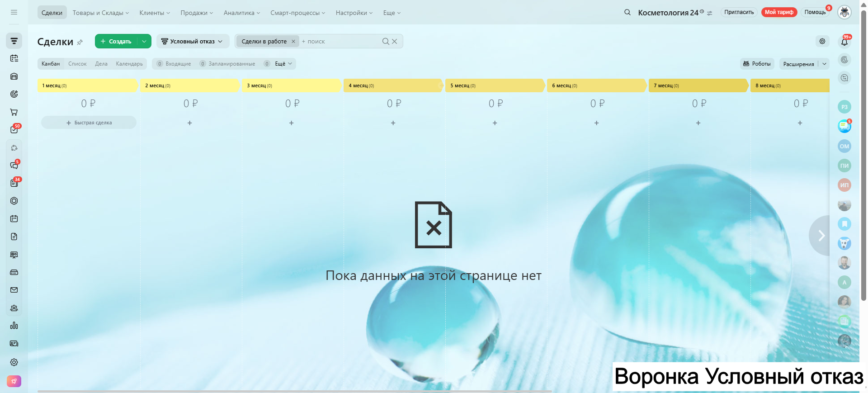
Task: Expand the Расширения dropdown arrow
Action: [824, 64]
